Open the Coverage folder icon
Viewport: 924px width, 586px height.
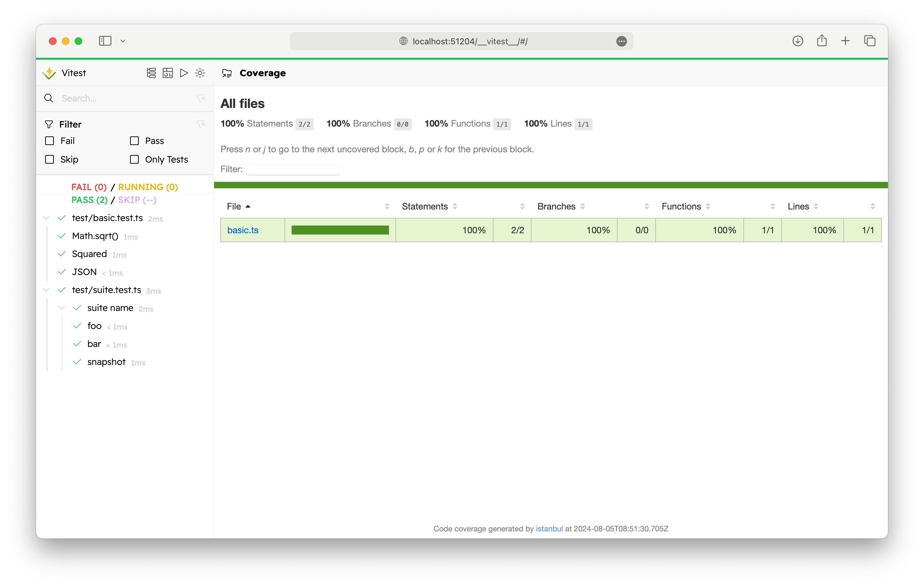coord(227,73)
